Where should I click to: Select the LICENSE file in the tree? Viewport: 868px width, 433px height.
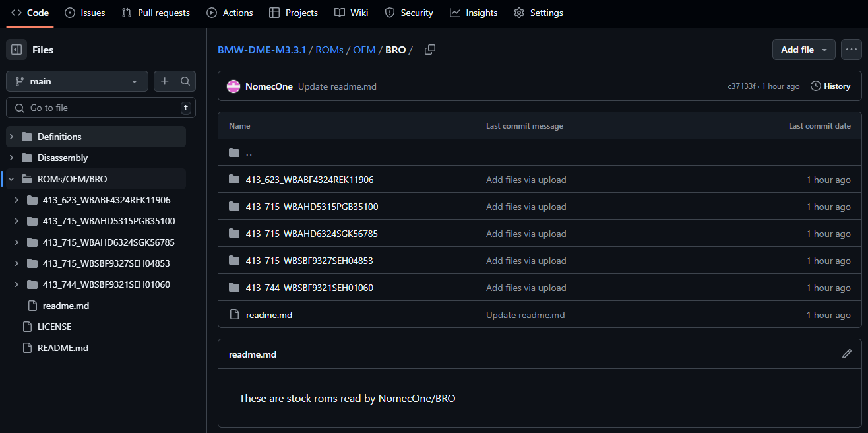[55, 326]
